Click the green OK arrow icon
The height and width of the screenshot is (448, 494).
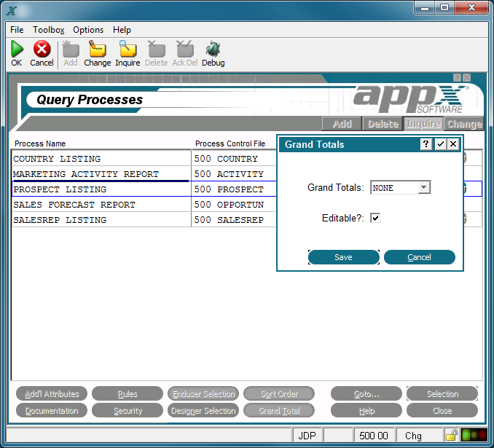(x=17, y=49)
